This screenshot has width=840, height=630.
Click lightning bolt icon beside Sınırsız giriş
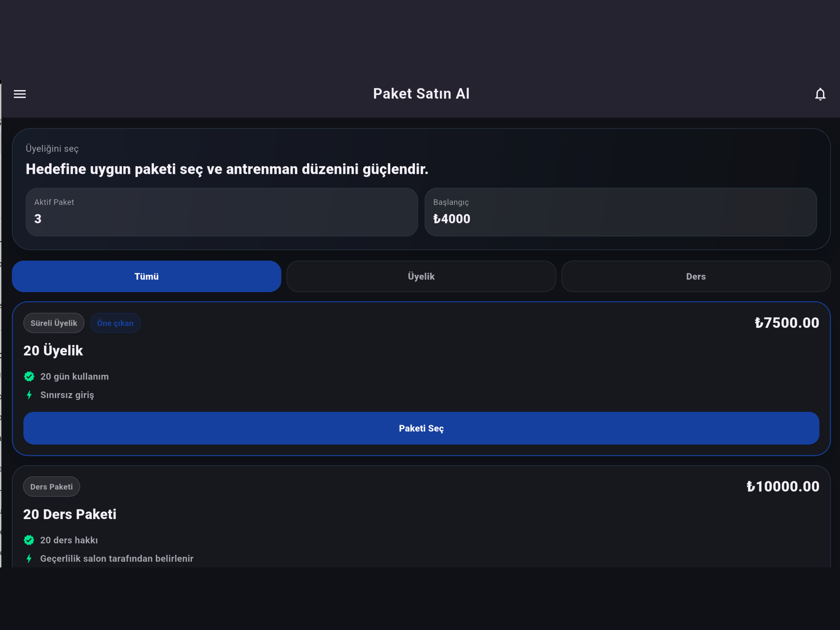point(29,395)
